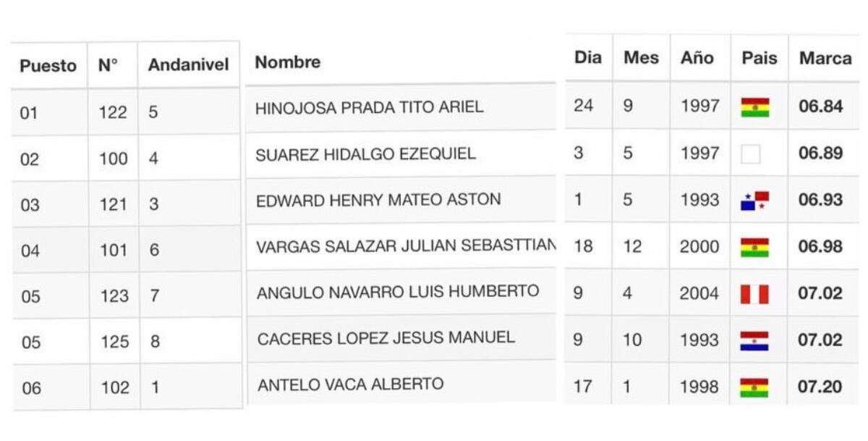Click the Nombre column header

(288, 62)
